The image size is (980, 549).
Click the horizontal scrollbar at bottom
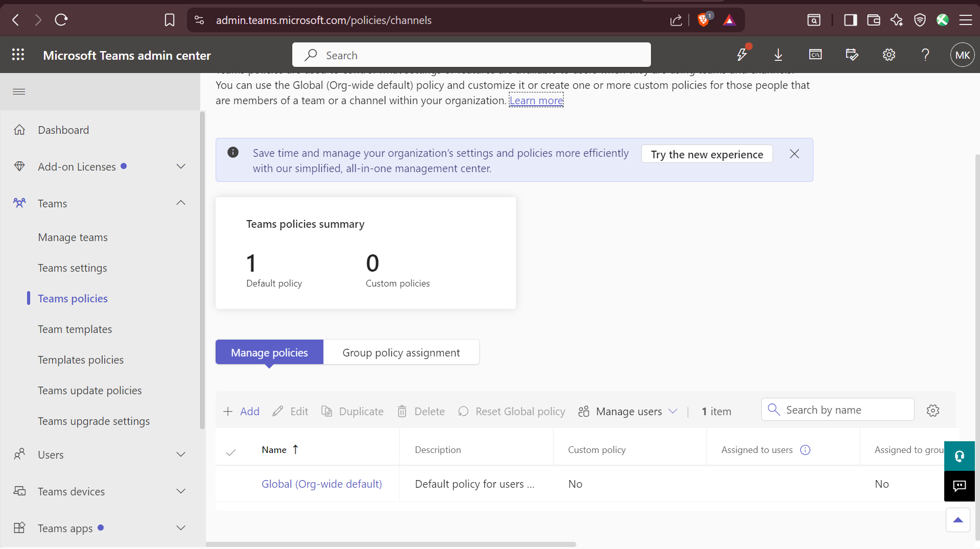(x=391, y=544)
